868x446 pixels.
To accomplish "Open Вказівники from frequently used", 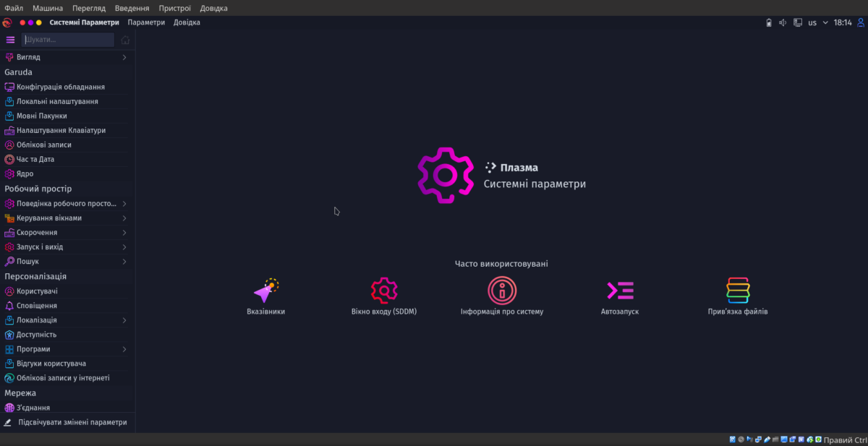I will (x=265, y=297).
